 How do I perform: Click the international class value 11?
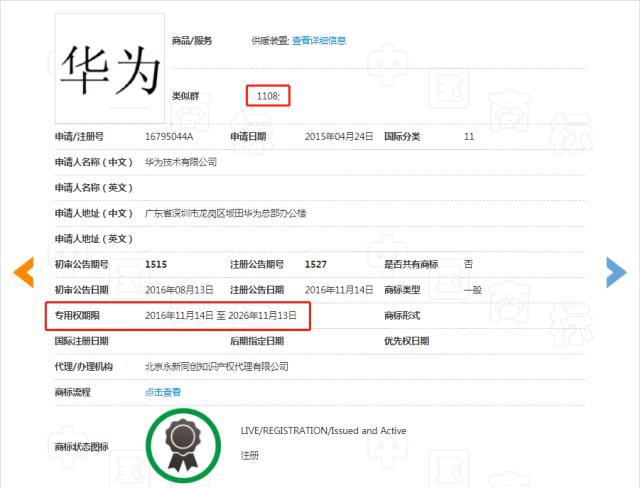pyautogui.click(x=469, y=136)
